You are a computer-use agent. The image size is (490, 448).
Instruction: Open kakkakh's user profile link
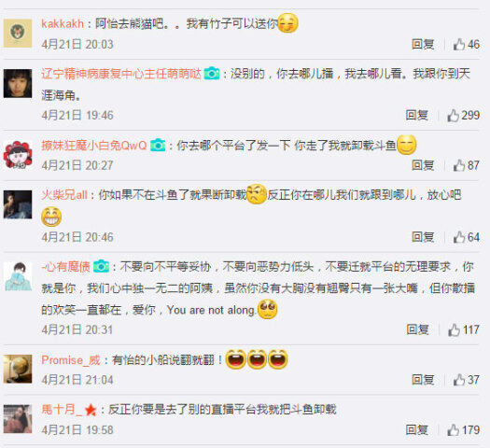point(63,23)
